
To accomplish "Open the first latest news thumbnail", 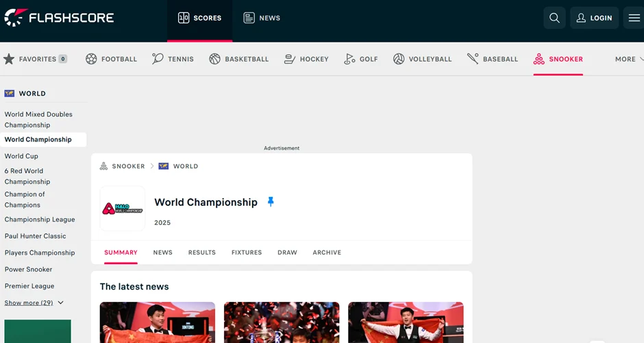I will click(158, 322).
